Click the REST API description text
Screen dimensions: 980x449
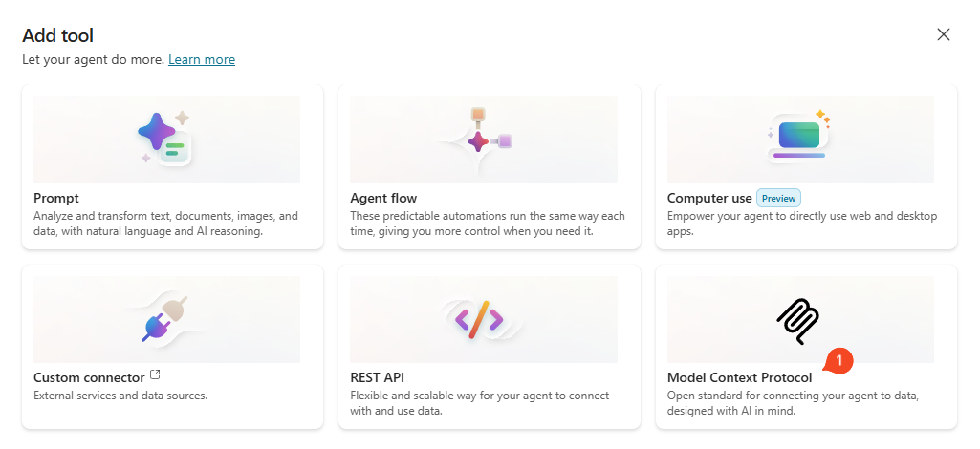coord(479,403)
